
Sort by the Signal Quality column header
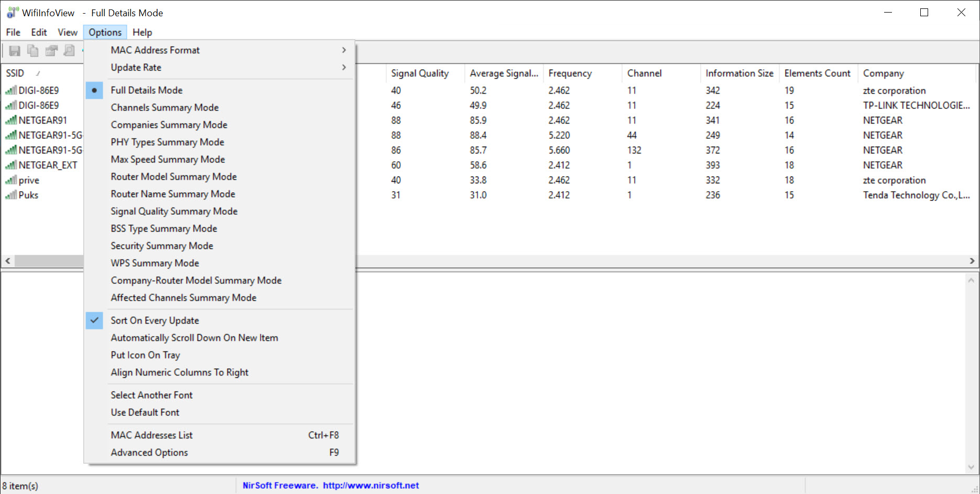[420, 73]
